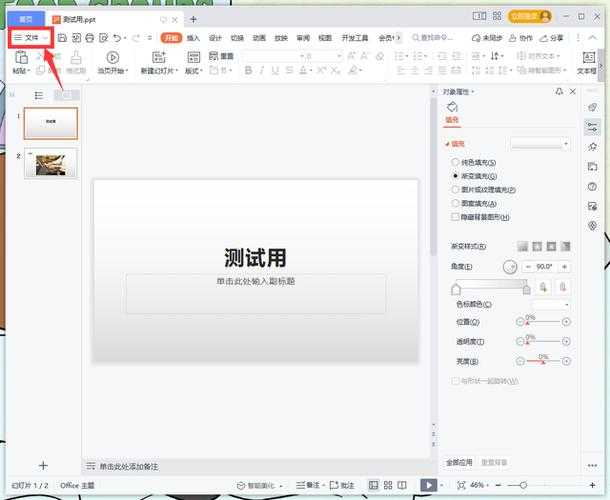The width and height of the screenshot is (610, 500).
Task: Switch to the 视图 (View) ribbon tab
Action: 325,38
